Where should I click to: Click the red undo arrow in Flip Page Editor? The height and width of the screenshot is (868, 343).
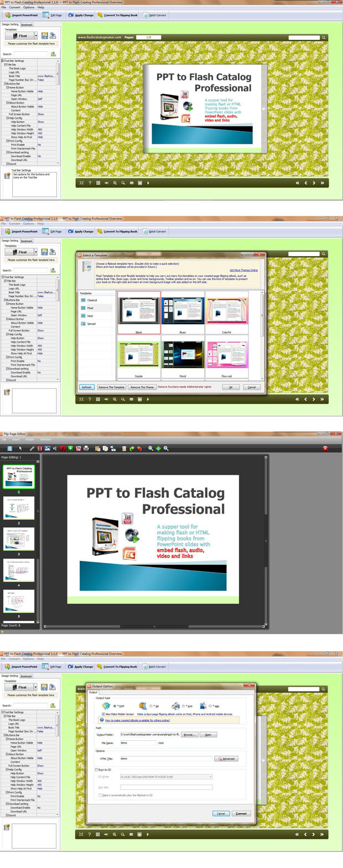point(139,448)
